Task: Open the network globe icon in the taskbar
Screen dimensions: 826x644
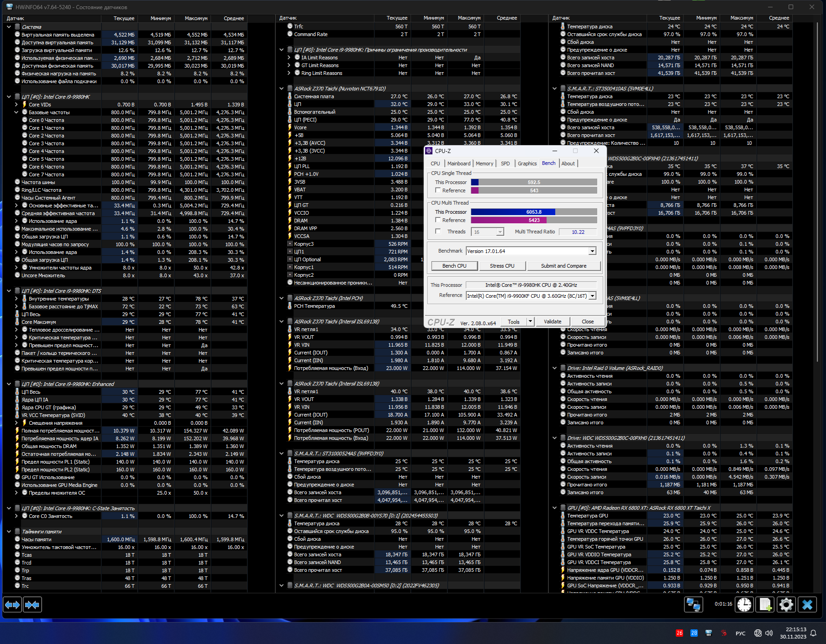Action: 758,633
